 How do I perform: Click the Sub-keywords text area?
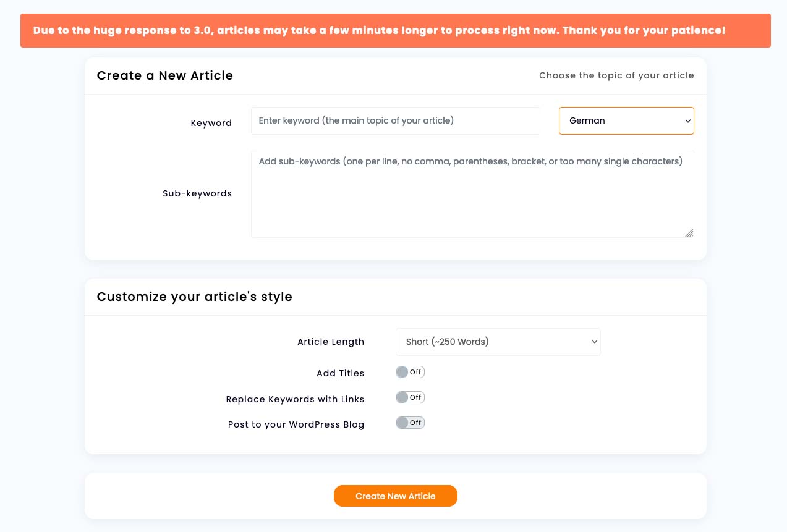[472, 193]
